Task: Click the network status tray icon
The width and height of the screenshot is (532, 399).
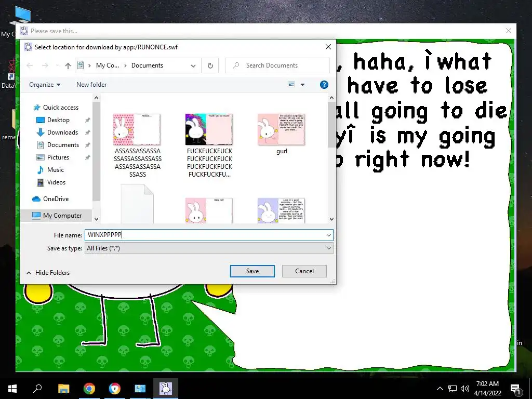Action: coord(453,389)
